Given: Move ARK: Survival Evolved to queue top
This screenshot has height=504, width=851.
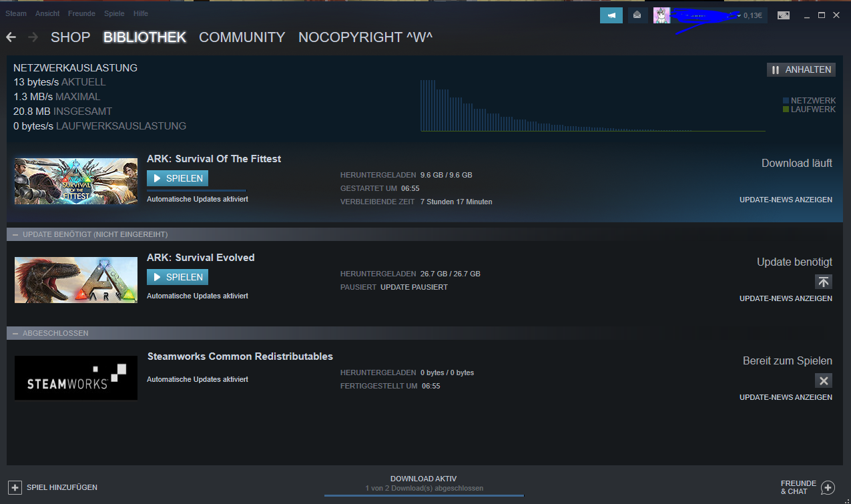Looking at the screenshot, I should (x=823, y=282).
